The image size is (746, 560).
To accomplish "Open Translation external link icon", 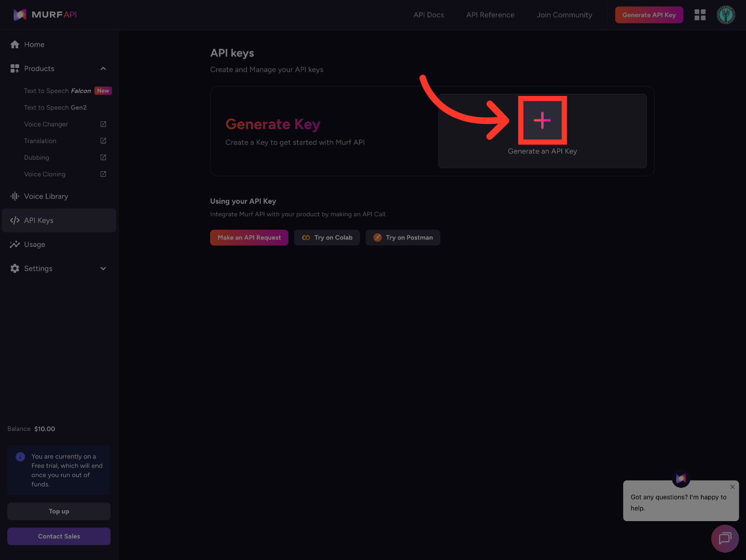I will tap(103, 141).
